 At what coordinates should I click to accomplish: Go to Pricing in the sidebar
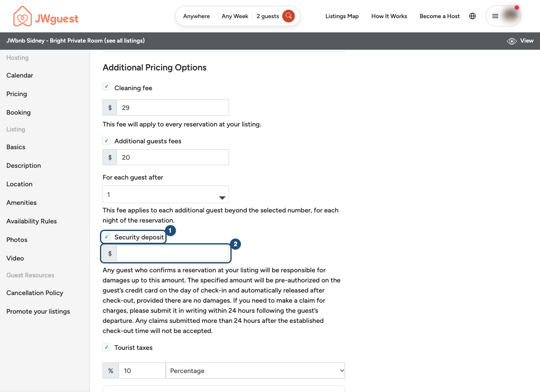tap(16, 94)
